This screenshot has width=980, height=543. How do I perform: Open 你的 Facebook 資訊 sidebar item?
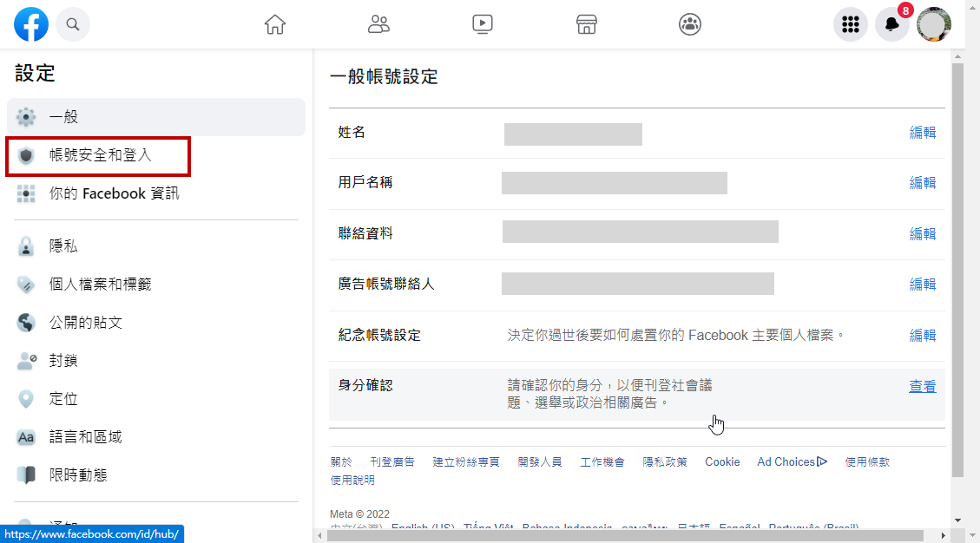(x=114, y=193)
